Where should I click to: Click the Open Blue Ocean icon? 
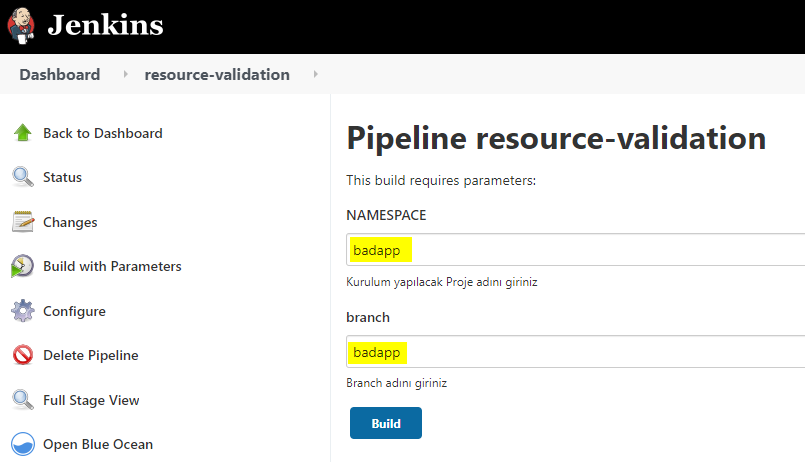23,444
